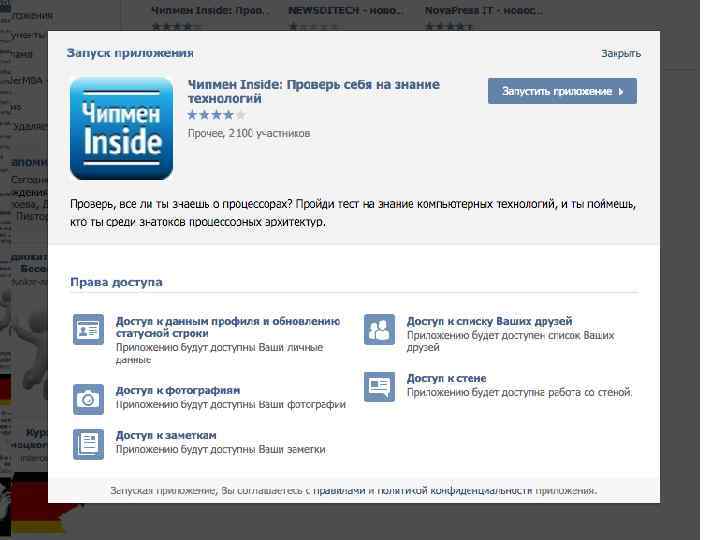Click the camera photos access icon
The image size is (720, 540).
[x=88, y=399]
